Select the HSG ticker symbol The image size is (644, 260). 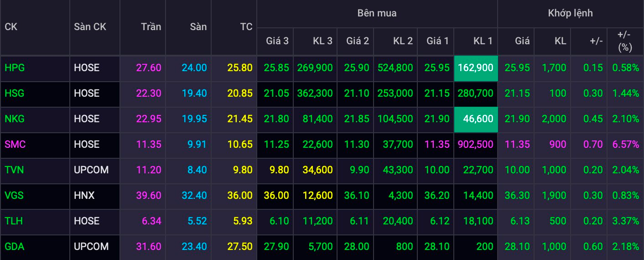click(15, 94)
